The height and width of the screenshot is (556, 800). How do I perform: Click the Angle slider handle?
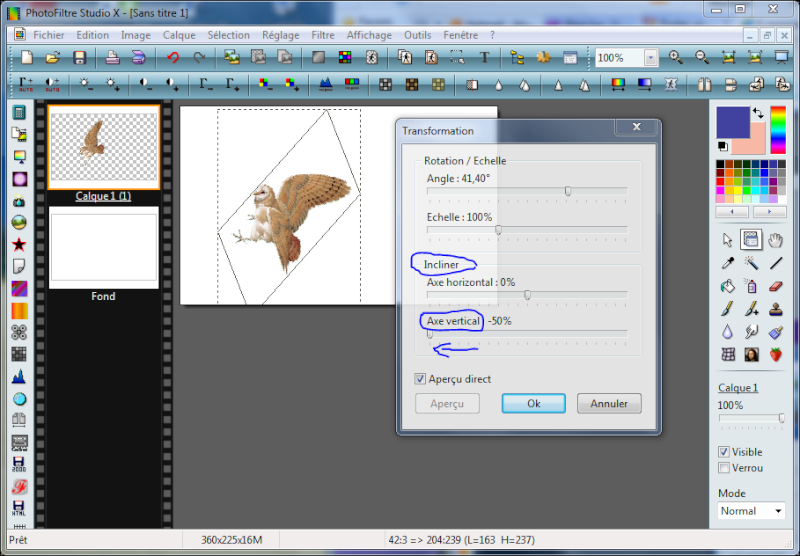(x=568, y=191)
